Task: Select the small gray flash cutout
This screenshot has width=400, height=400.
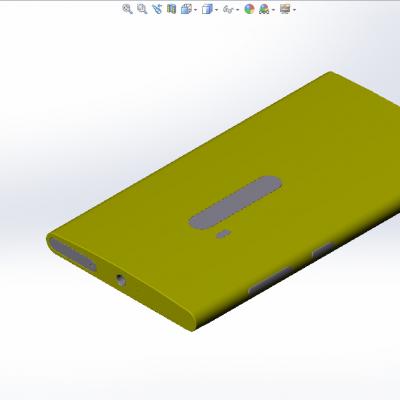Action: pyautogui.click(x=224, y=234)
